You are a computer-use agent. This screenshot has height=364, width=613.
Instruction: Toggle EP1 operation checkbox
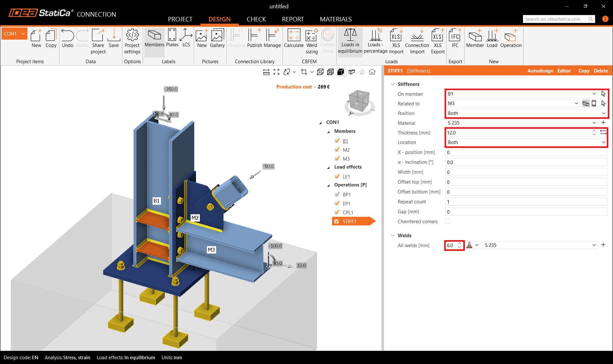(337, 203)
